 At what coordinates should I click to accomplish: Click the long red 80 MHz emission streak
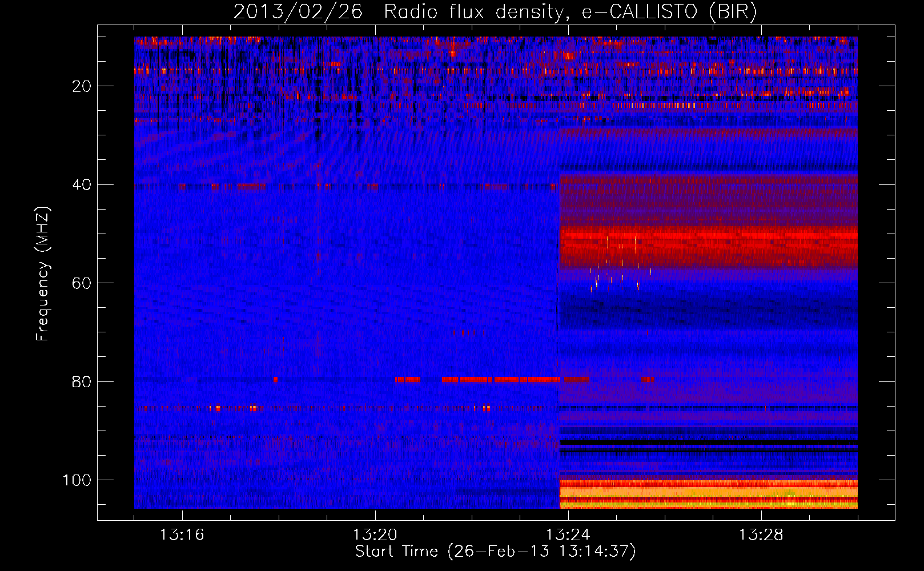[501, 379]
